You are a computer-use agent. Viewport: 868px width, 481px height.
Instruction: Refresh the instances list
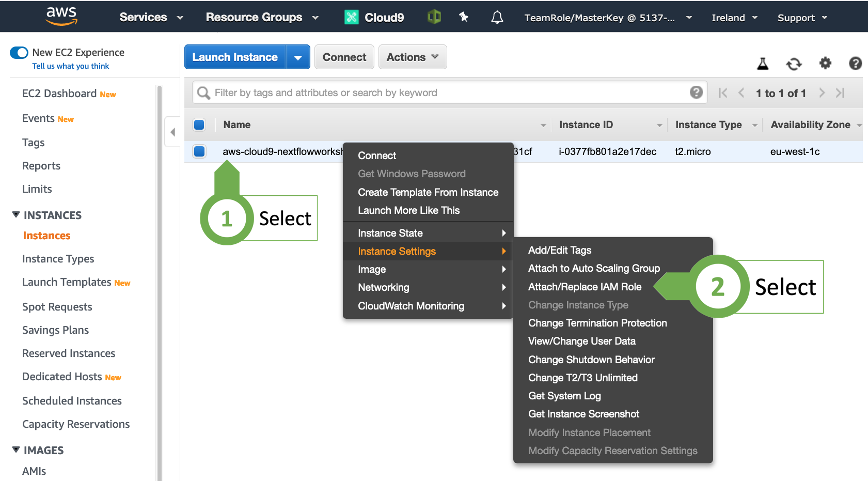click(x=794, y=64)
